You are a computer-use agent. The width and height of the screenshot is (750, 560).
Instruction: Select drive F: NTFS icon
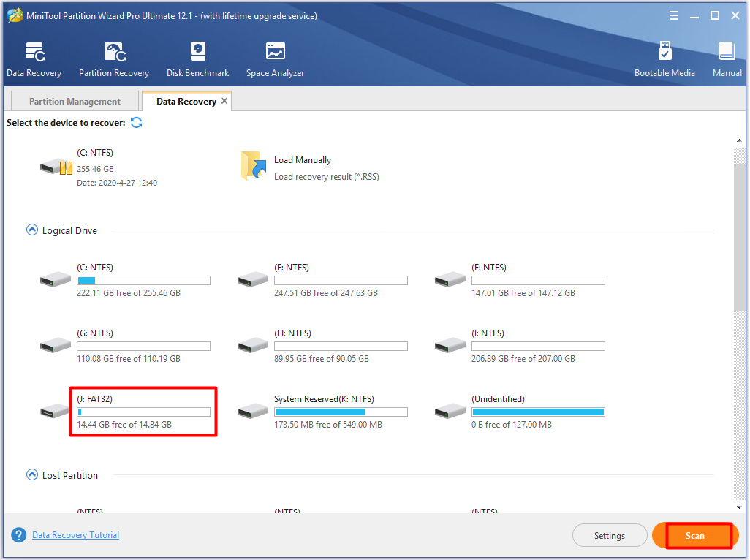point(450,279)
